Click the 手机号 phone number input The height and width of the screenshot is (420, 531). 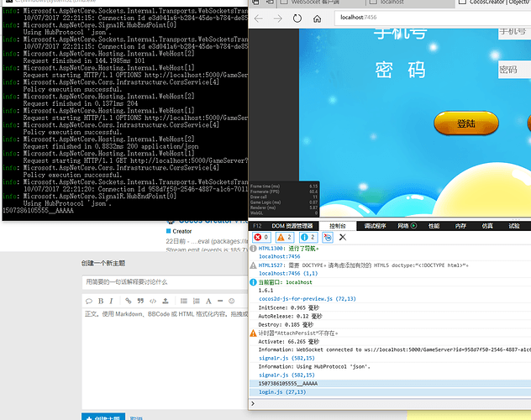point(514,33)
